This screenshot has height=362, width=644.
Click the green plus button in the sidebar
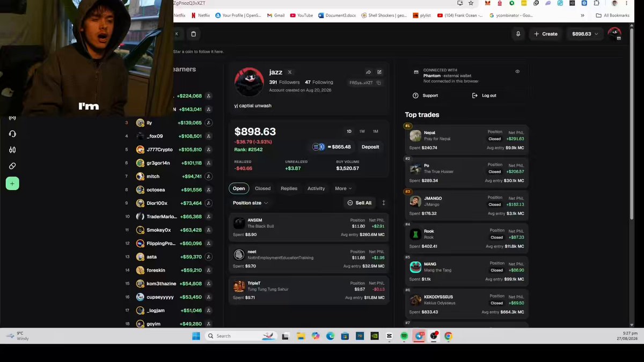12,183
